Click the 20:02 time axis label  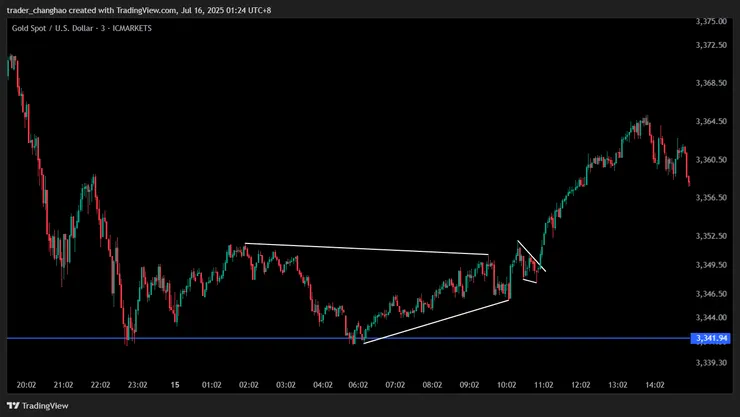pyautogui.click(x=26, y=385)
